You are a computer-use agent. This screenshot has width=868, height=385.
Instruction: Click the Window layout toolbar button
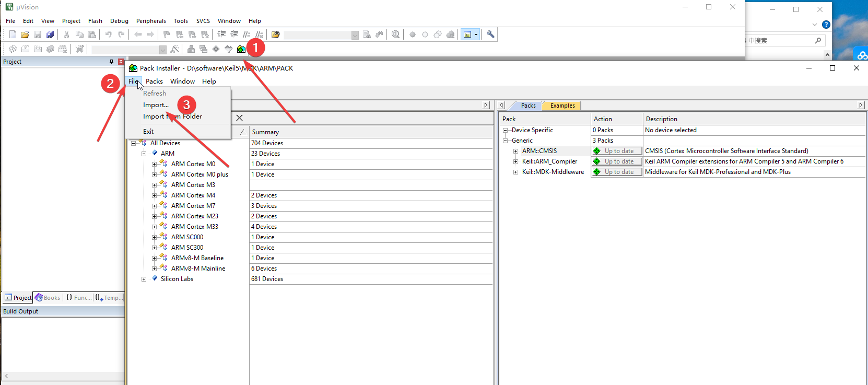467,34
